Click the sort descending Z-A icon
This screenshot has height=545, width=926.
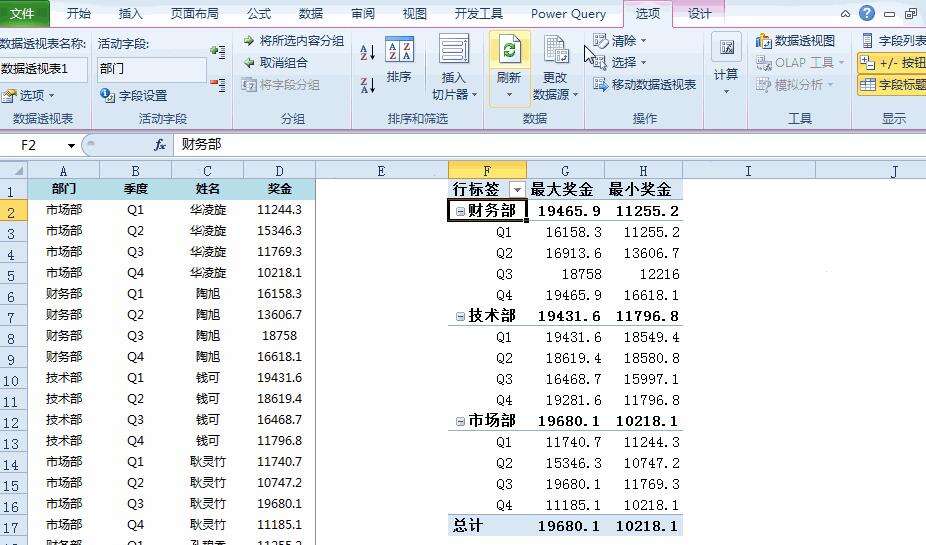[367, 85]
